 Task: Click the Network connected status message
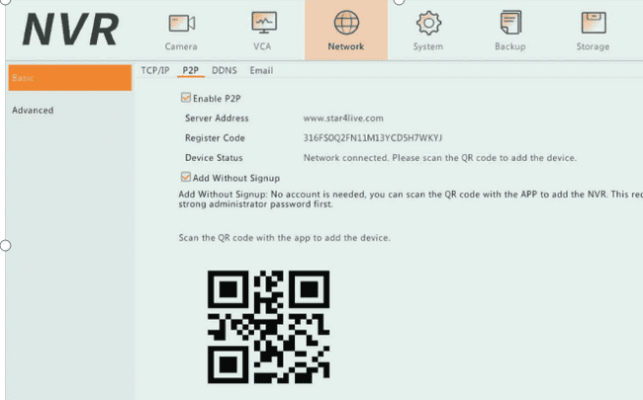coord(440,158)
